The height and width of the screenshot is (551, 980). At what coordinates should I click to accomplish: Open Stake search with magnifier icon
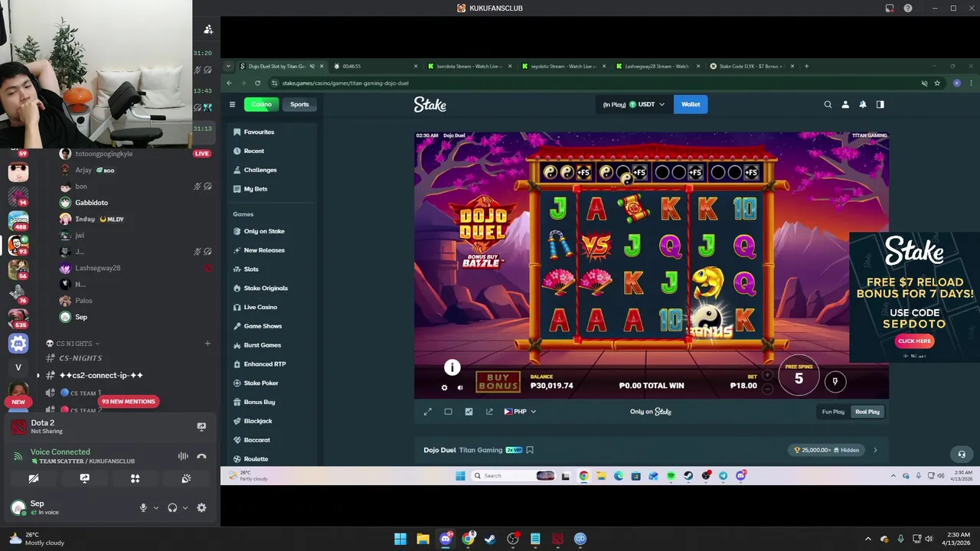point(828,104)
